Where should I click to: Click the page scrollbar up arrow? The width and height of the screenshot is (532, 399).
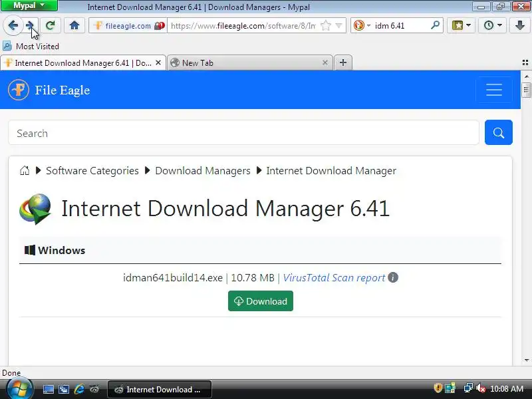click(526, 76)
